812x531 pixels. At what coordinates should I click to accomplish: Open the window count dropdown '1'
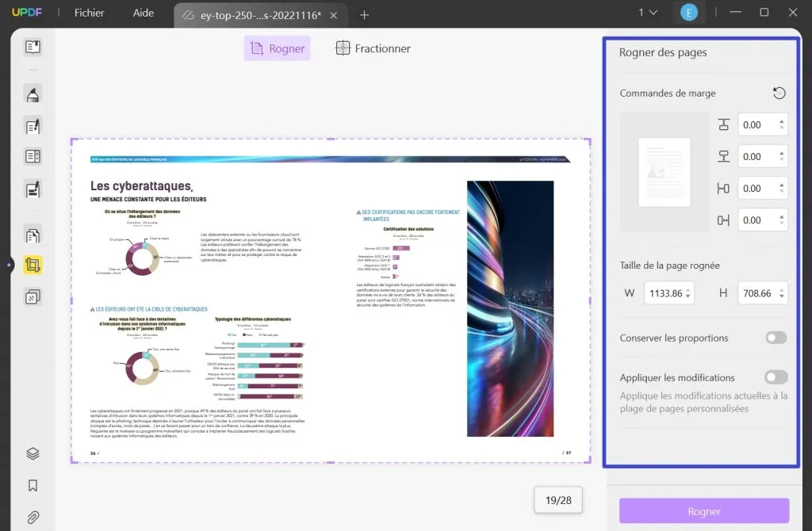[648, 13]
